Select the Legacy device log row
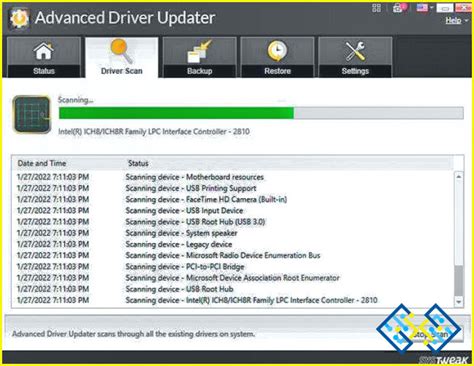 (233, 244)
